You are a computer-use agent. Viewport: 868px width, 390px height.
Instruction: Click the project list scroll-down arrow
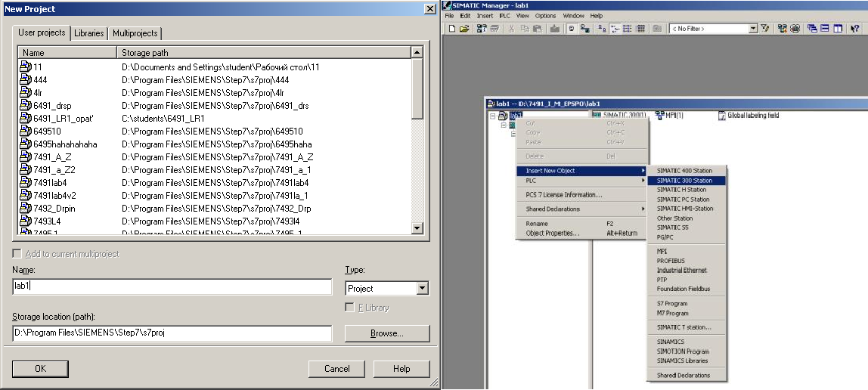coord(417,228)
